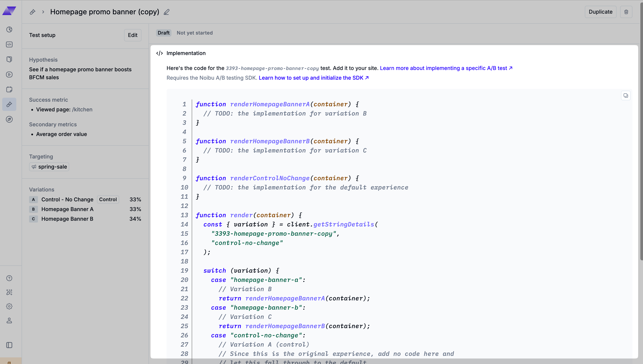Click the Draft status badge
Viewport: 643px width, 364px height.
click(164, 33)
